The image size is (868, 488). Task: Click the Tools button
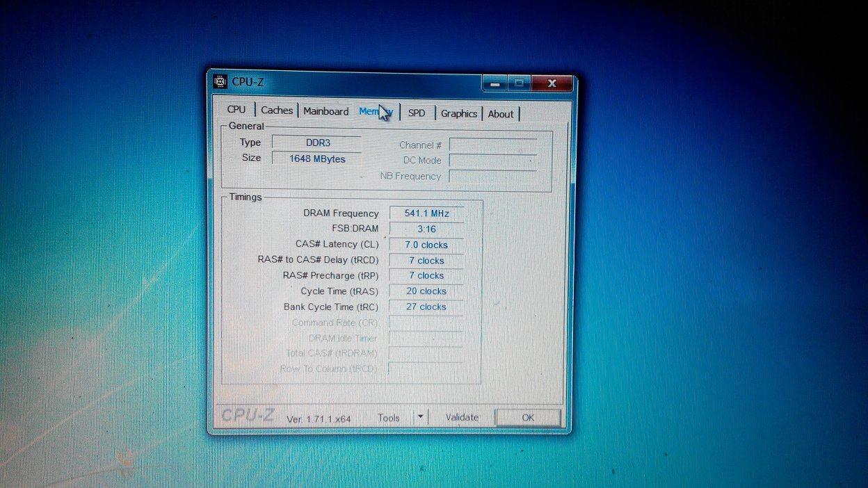pos(389,418)
